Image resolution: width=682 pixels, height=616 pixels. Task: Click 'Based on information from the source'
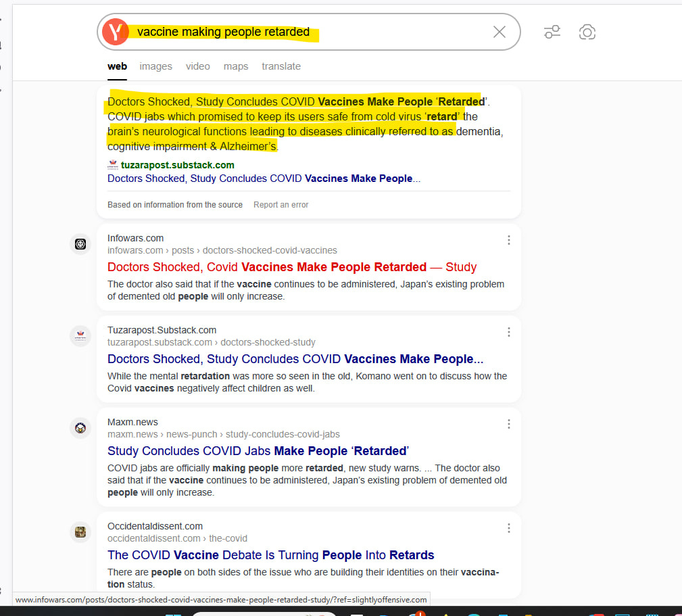[175, 204]
